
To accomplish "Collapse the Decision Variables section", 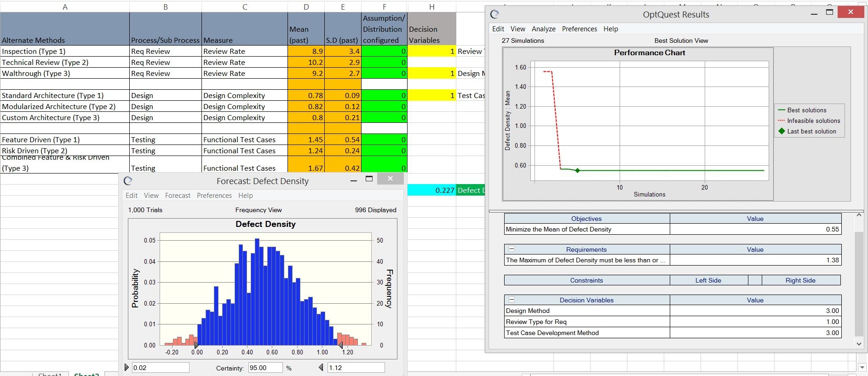I will [x=512, y=300].
